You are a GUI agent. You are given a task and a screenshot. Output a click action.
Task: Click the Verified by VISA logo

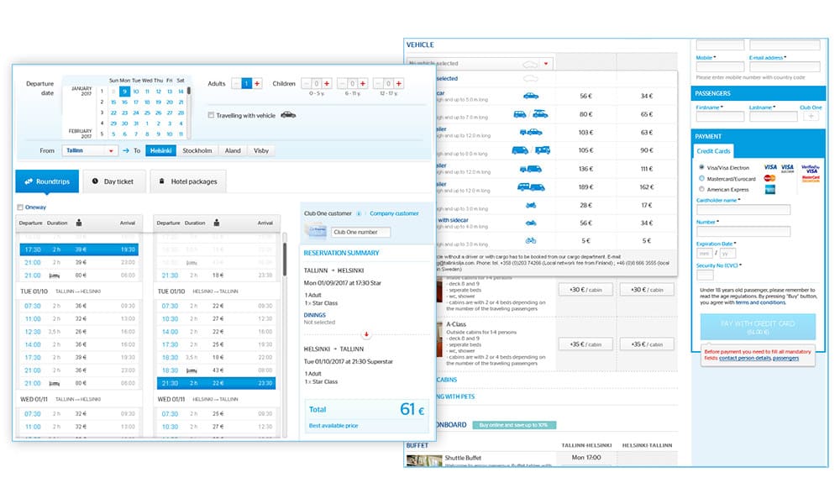811,168
